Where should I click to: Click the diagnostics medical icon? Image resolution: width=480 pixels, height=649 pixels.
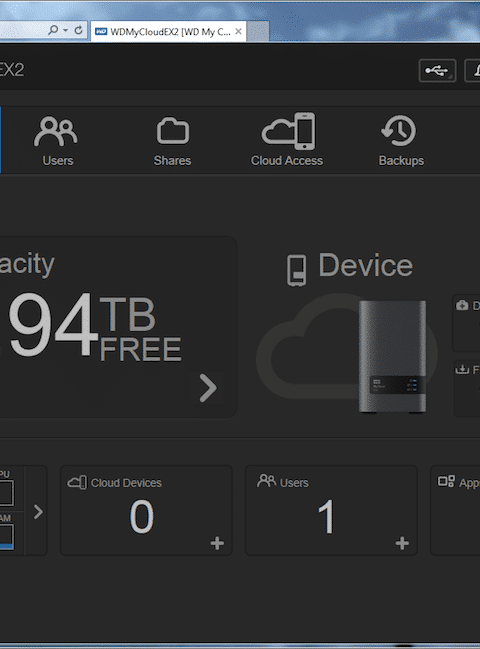point(462,305)
